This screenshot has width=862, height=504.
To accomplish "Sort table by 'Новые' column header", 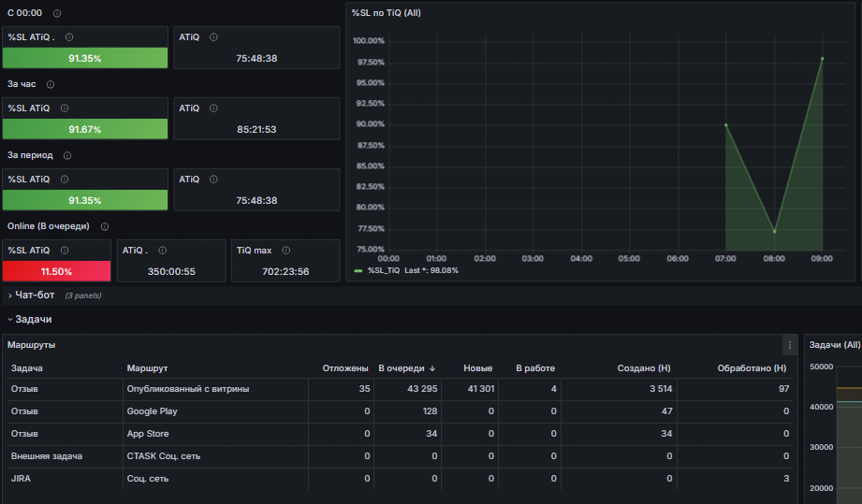I will pyautogui.click(x=477, y=368).
